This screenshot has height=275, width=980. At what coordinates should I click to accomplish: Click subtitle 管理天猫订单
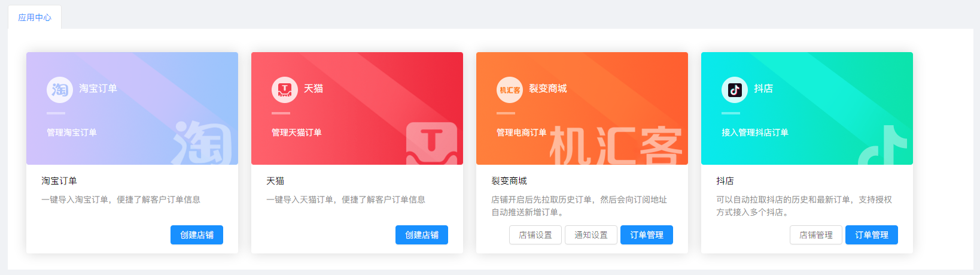pos(297,132)
